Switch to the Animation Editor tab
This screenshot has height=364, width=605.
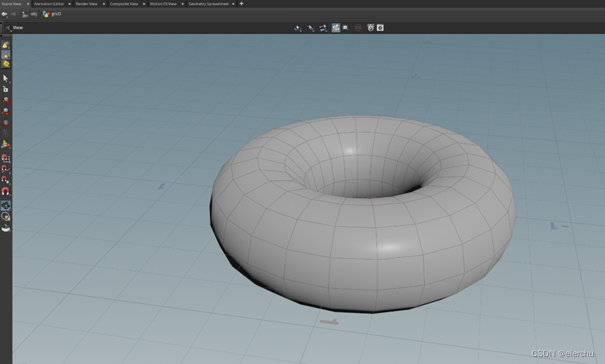tap(48, 3)
